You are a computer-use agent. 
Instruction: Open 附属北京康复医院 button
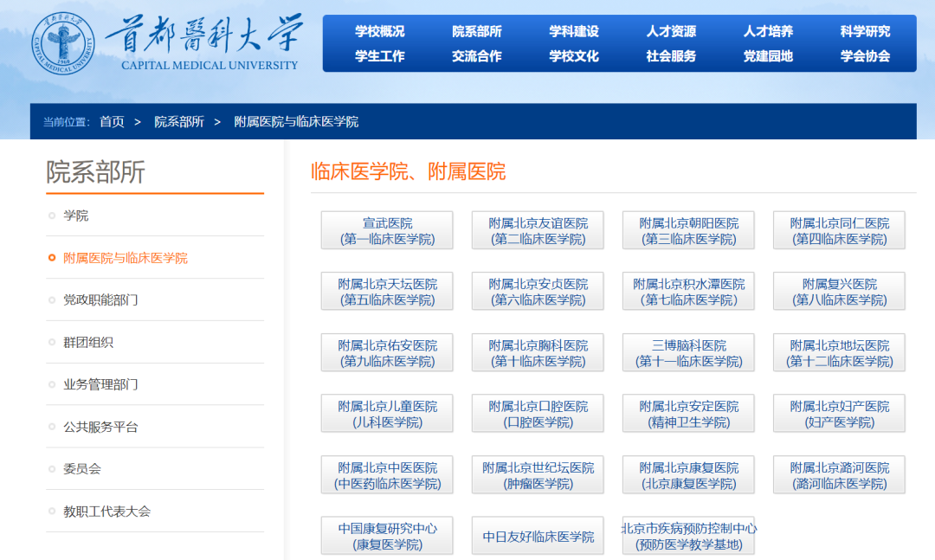click(689, 475)
